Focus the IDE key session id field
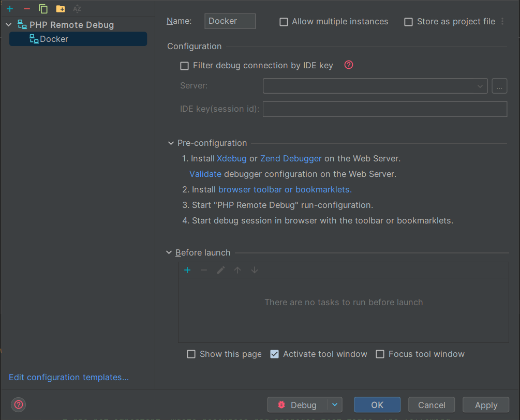This screenshot has width=520, height=420. pyautogui.click(x=384, y=109)
